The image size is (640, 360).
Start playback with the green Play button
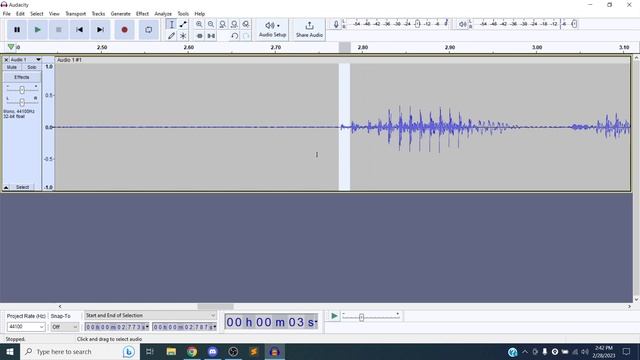tap(38, 30)
